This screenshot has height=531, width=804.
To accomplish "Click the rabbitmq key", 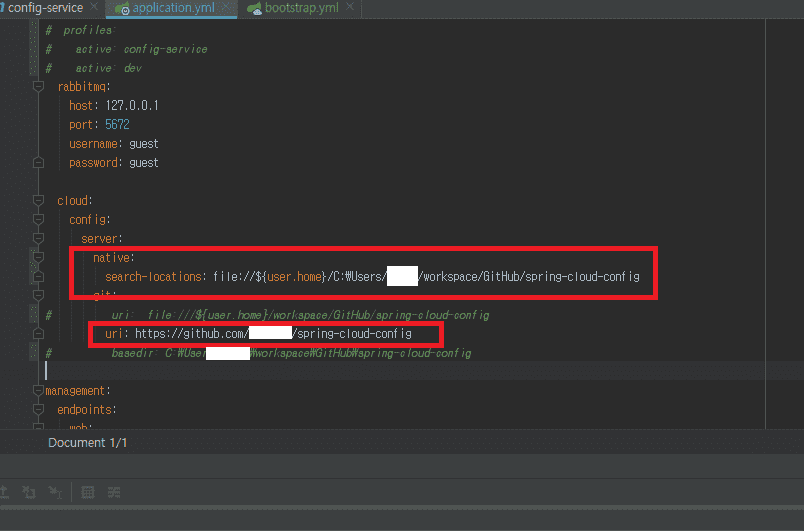I will pos(82,87).
